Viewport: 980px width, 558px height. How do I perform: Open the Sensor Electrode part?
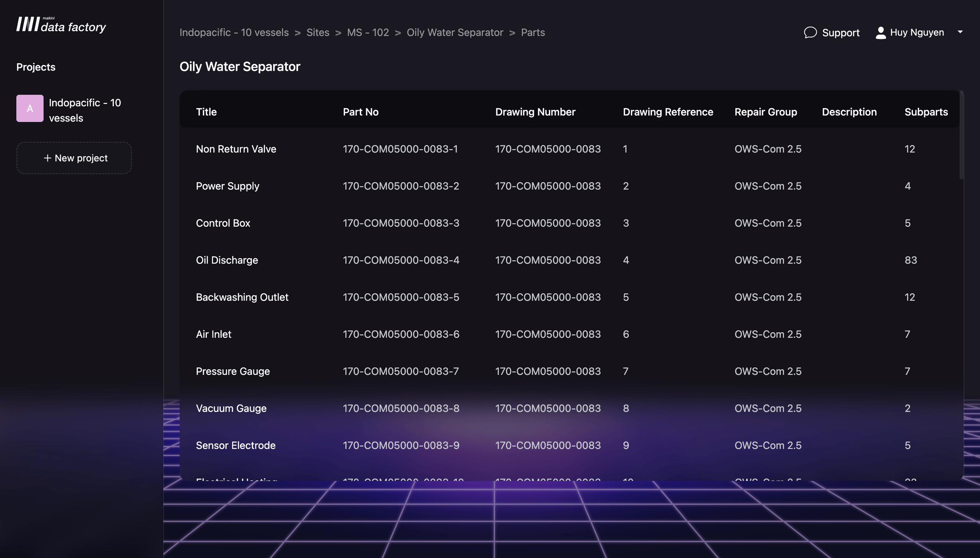236,445
